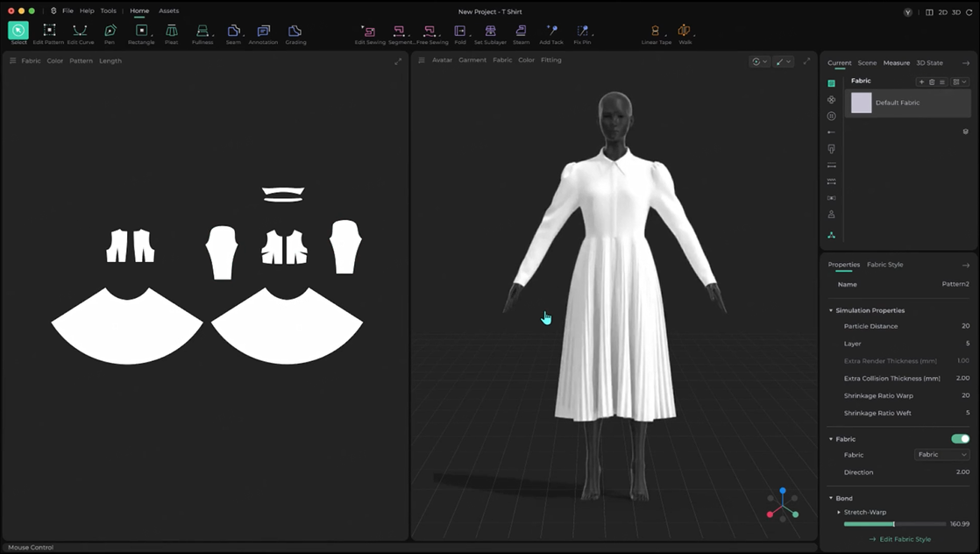Open the Linear Tape tool

(655, 32)
